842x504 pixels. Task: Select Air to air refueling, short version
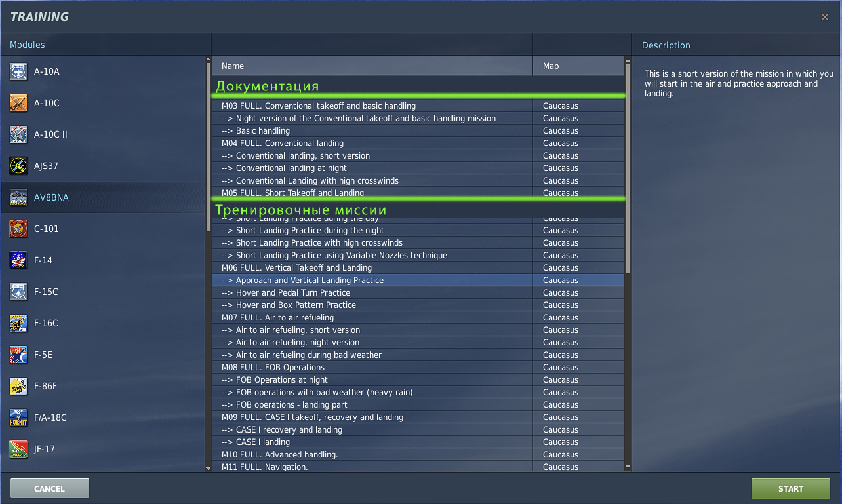(x=418, y=330)
